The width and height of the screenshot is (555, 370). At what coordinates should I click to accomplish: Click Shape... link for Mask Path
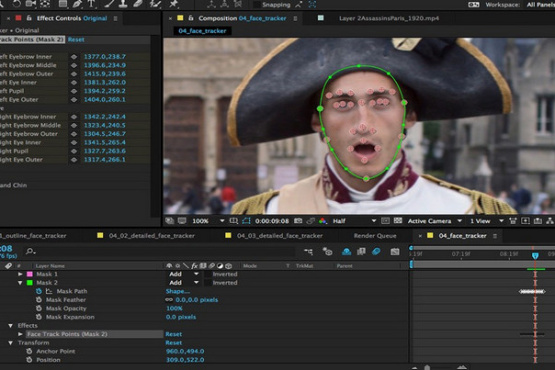pos(178,291)
